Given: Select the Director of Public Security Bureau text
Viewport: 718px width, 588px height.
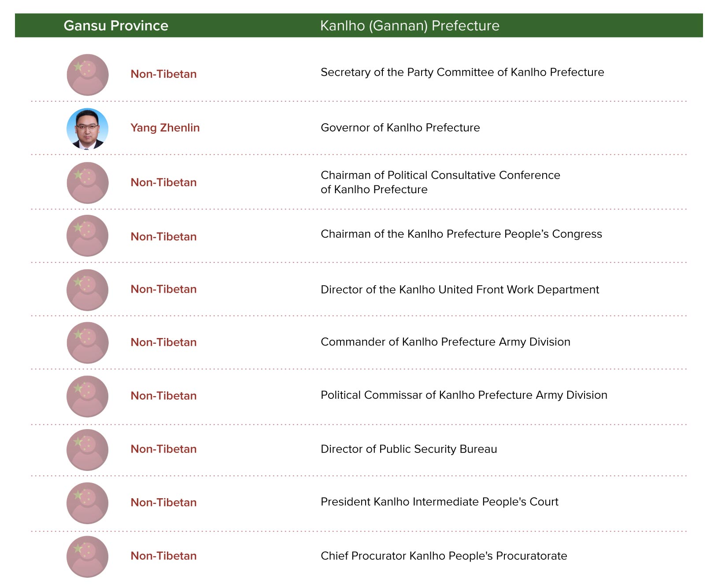Looking at the screenshot, I should pyautogui.click(x=409, y=449).
